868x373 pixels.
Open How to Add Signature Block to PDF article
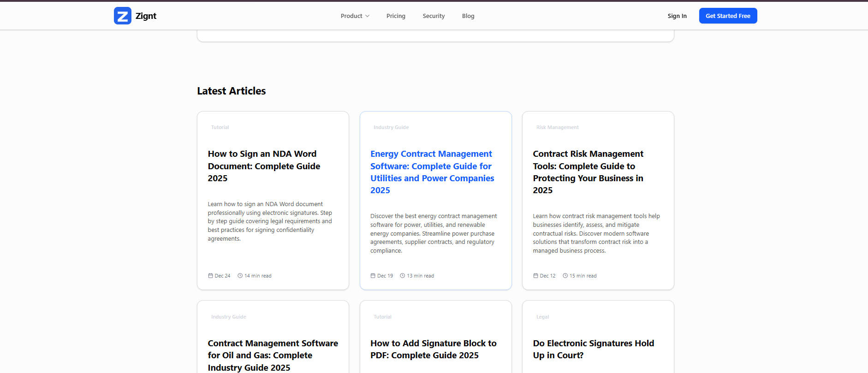coord(434,349)
